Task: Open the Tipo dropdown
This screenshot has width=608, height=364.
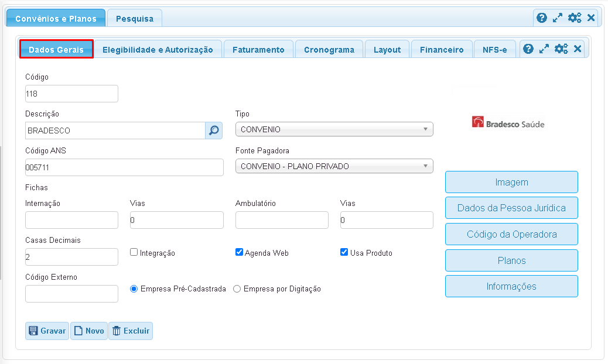Action: point(334,129)
